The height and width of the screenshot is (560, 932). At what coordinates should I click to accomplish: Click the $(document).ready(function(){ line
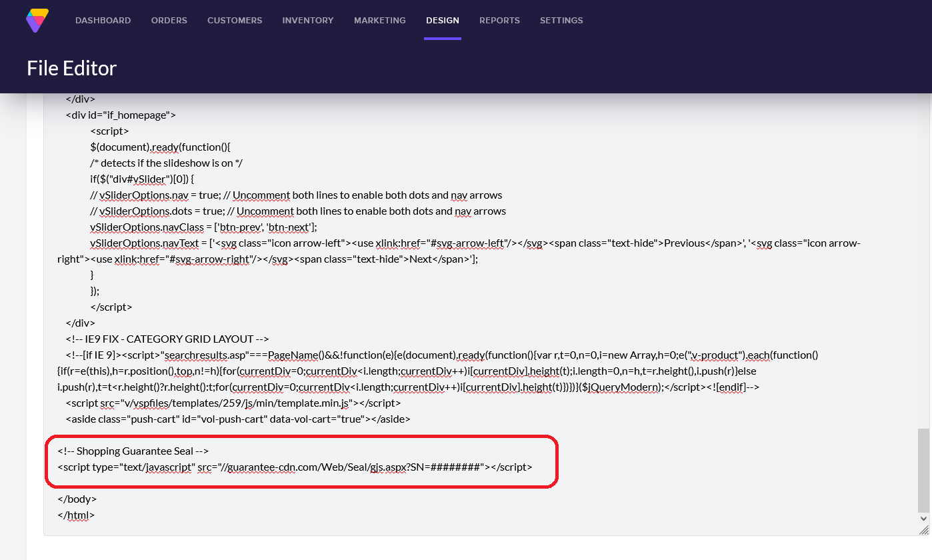point(161,147)
